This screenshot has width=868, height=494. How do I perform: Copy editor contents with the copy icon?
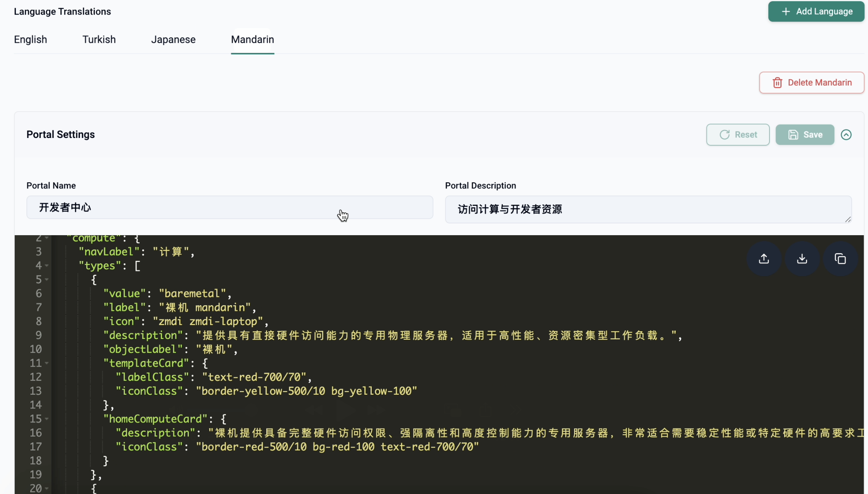(840, 259)
